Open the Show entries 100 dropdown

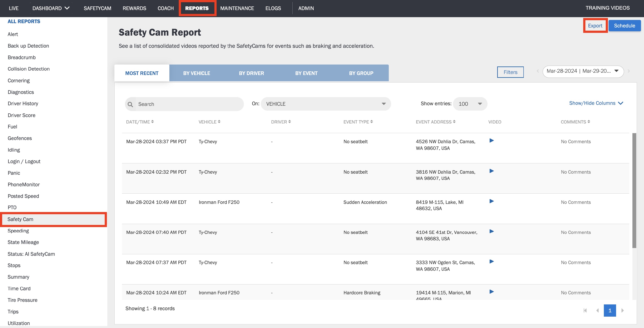tap(470, 104)
